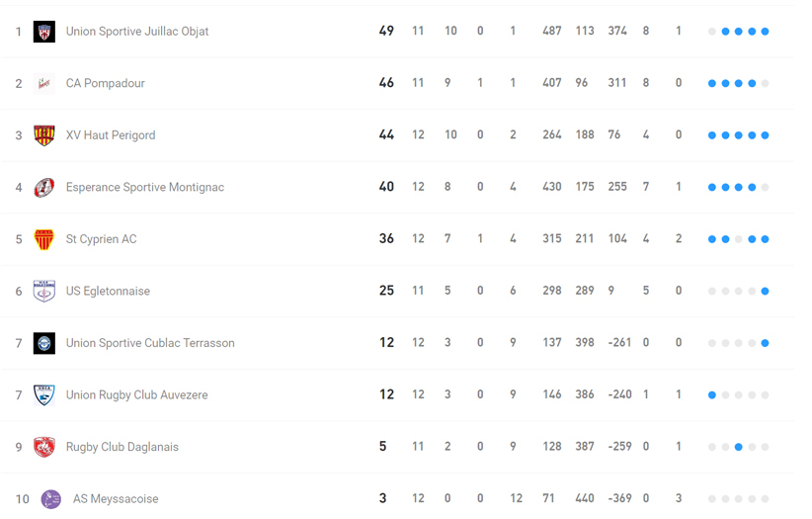Click the AS Meyssacoise team name
812x519 pixels.
tap(116, 499)
